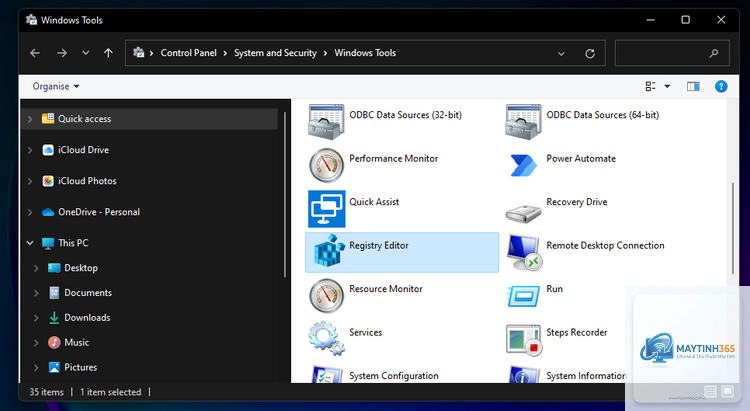Click the Windows Tools breadcrumb
Viewport: 750px width, 411px height.
point(365,53)
